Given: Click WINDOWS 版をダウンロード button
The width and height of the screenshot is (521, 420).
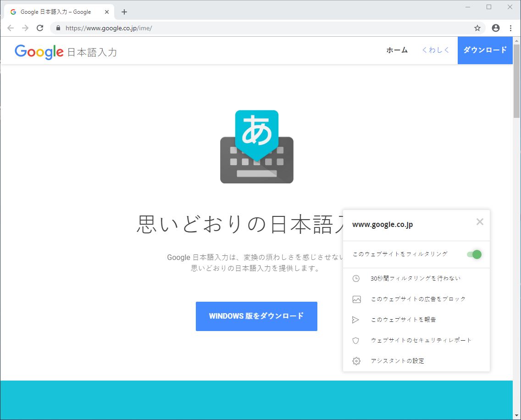Looking at the screenshot, I should click(x=256, y=316).
